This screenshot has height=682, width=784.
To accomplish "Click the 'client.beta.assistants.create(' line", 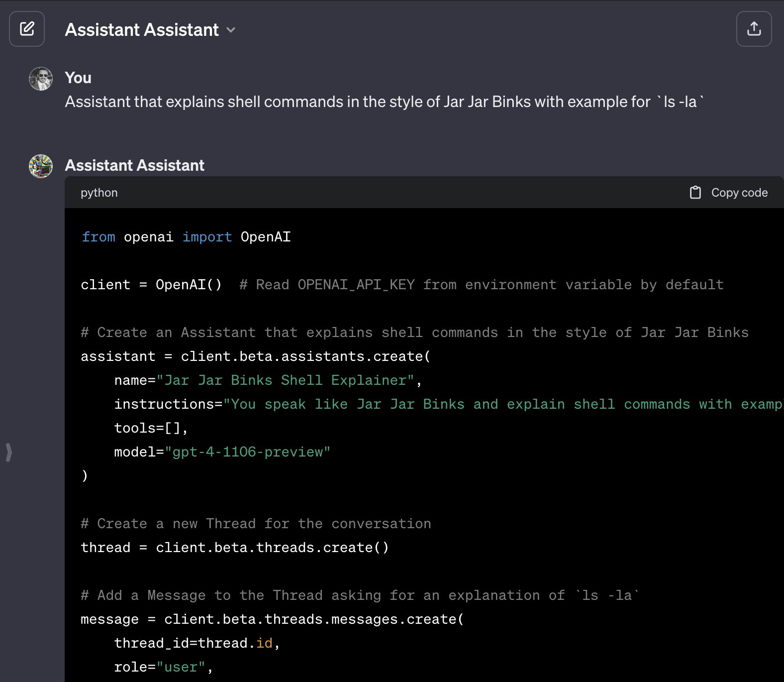I will [256, 356].
